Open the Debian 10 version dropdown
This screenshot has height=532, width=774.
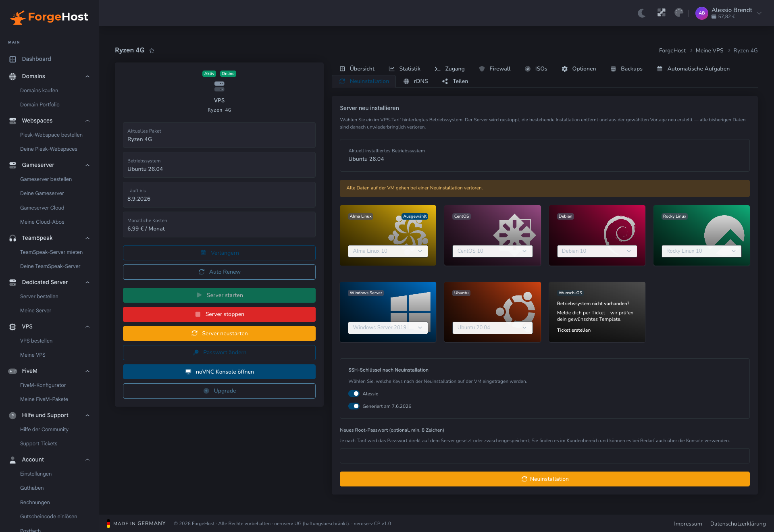[x=597, y=251]
